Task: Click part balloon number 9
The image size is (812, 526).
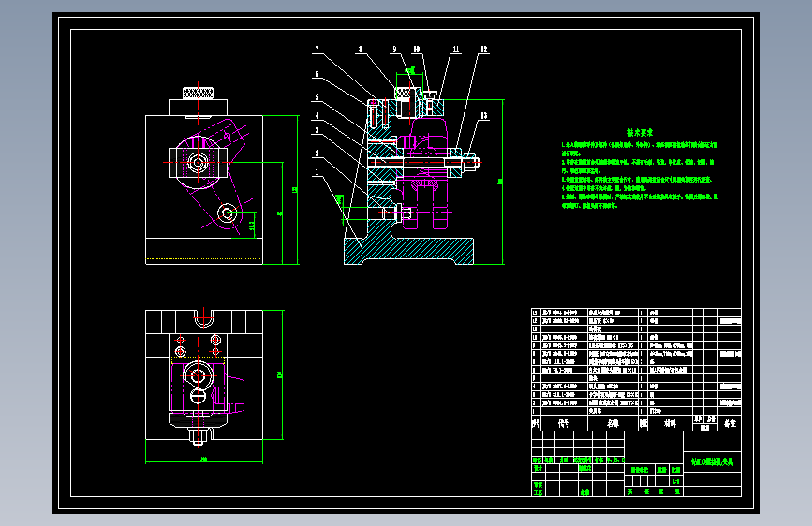Action: pyautogui.click(x=394, y=50)
